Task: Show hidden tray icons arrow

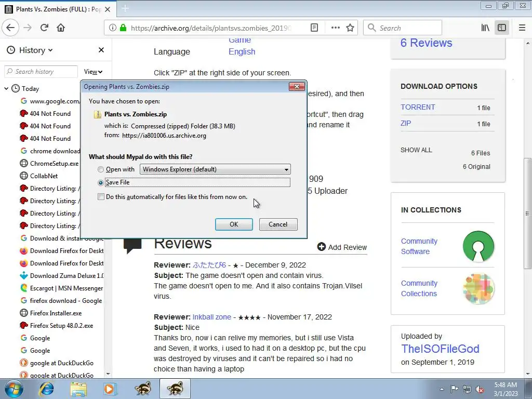Action: [442, 389]
